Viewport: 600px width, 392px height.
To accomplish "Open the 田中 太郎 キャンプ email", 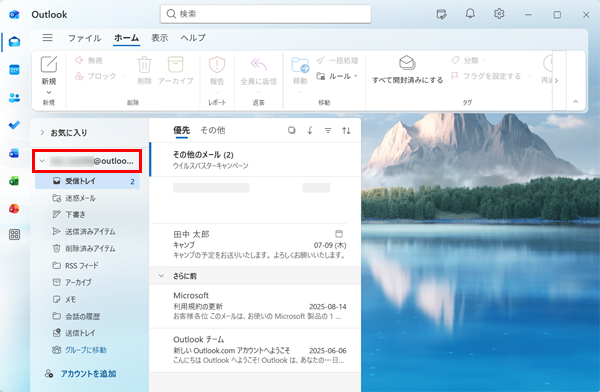I will [255, 245].
